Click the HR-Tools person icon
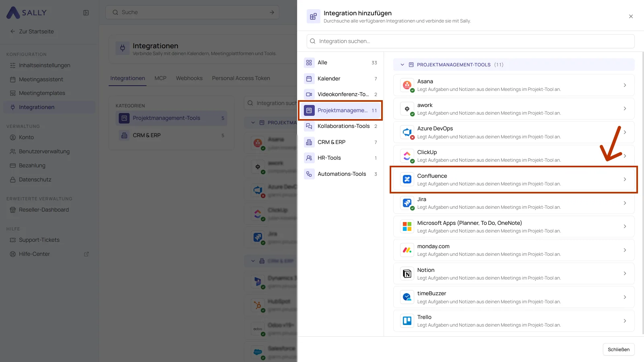Image resolution: width=644 pixels, height=362 pixels. point(309,158)
